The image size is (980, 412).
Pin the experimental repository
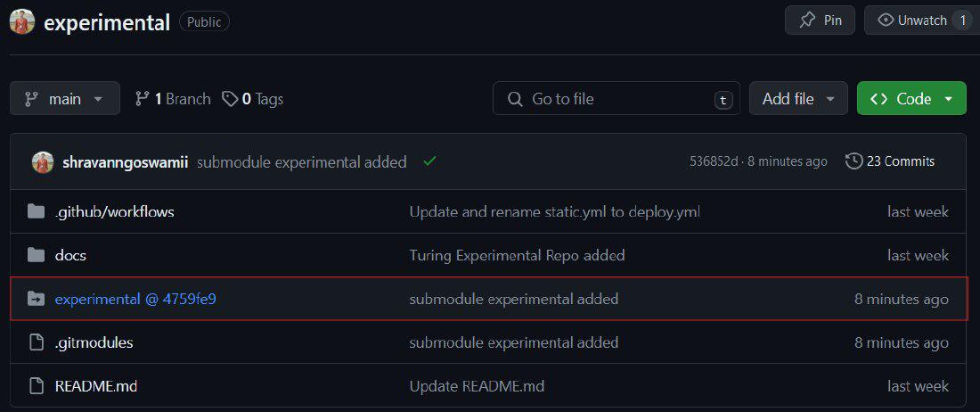click(x=820, y=21)
